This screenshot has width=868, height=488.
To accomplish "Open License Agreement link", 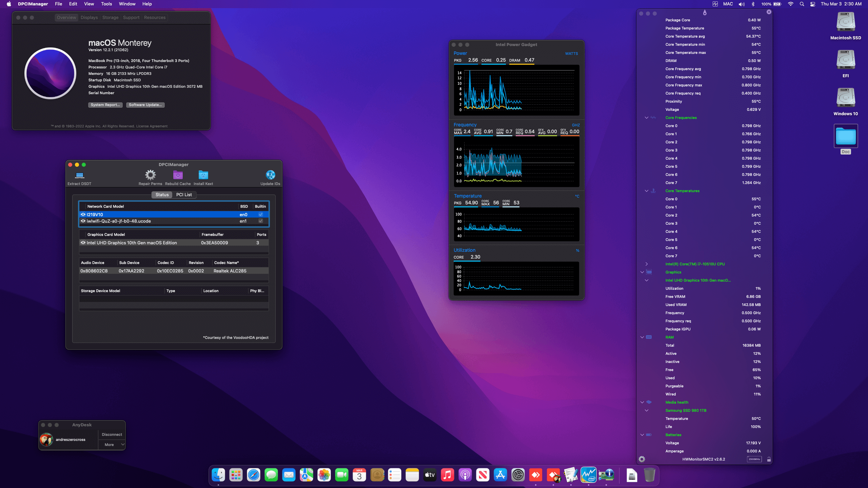I will pos(152,126).
